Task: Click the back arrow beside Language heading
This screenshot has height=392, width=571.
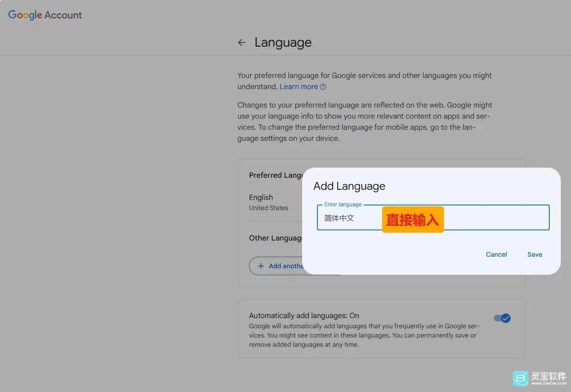Action: click(242, 42)
